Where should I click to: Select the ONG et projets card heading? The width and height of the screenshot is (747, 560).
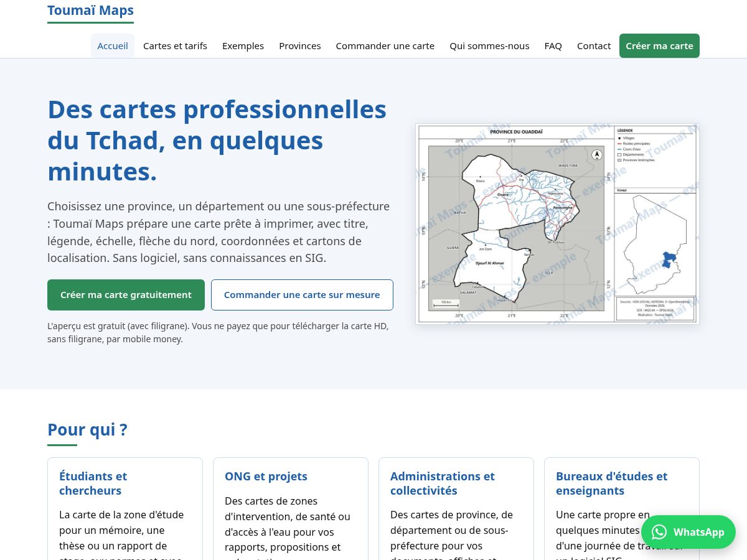(x=266, y=477)
